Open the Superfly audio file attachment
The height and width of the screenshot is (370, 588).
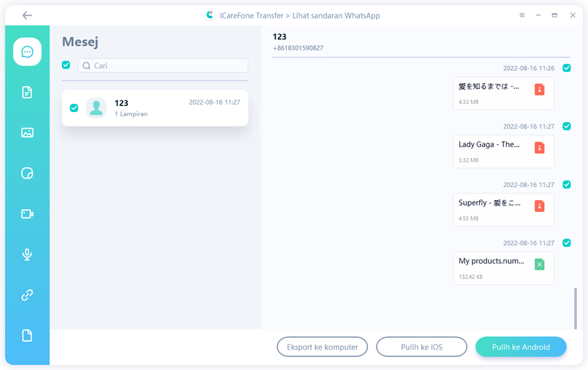pos(503,210)
